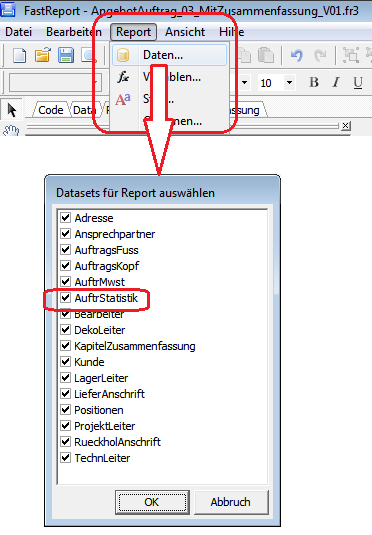Toggle the AuftragsFuss checkbox
This screenshot has height=535, width=372.
click(65, 250)
